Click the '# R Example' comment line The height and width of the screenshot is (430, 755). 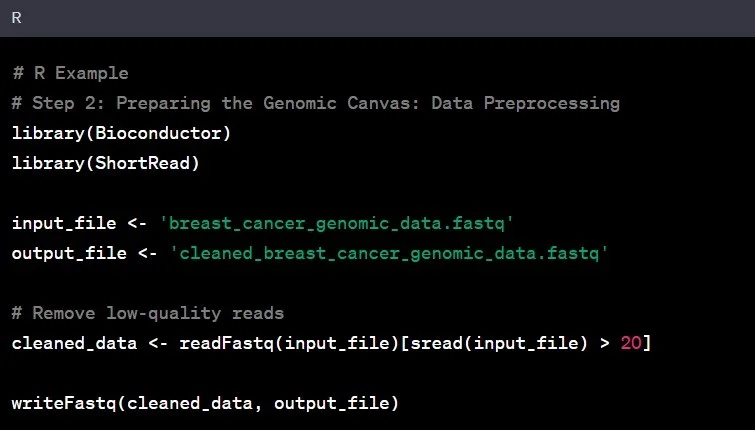tap(70, 73)
